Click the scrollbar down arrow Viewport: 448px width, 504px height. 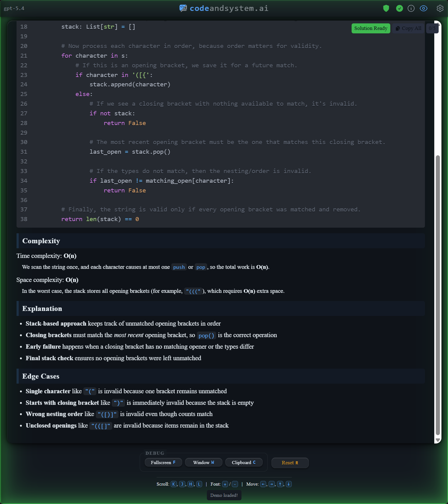438,440
